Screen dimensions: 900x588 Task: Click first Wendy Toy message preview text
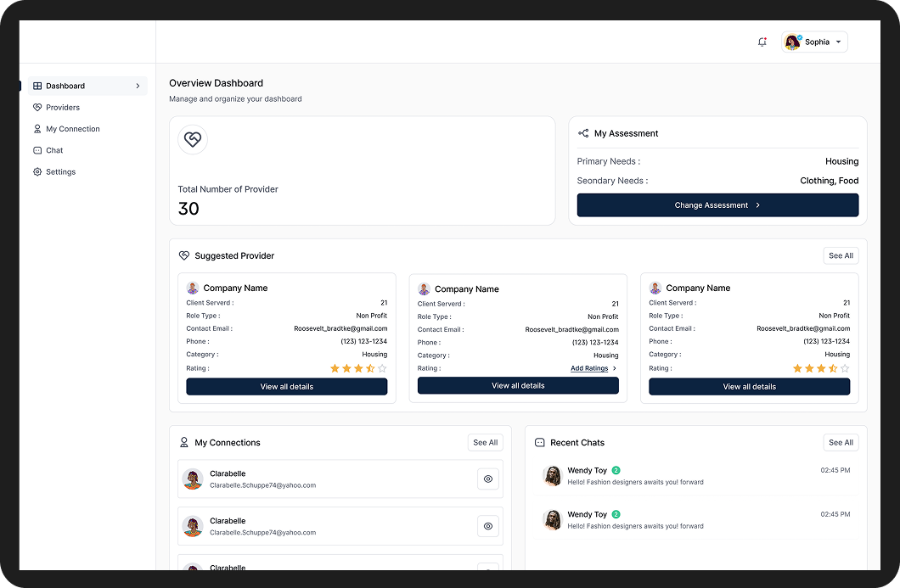[635, 483]
